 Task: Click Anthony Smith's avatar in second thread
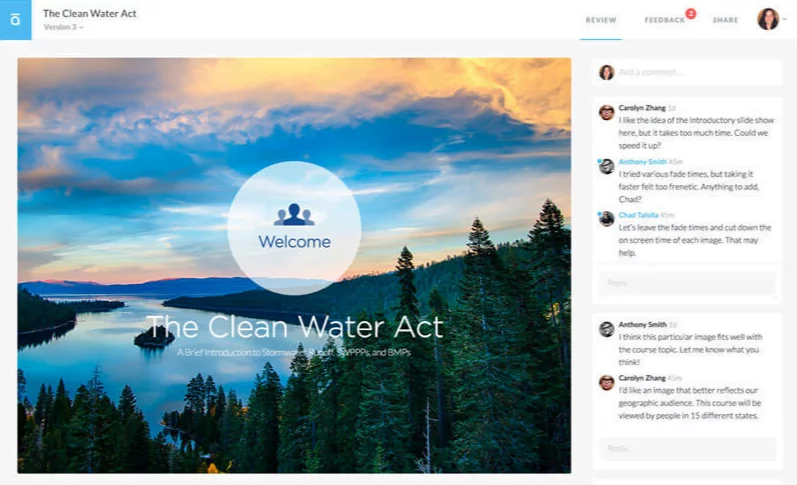(x=606, y=329)
